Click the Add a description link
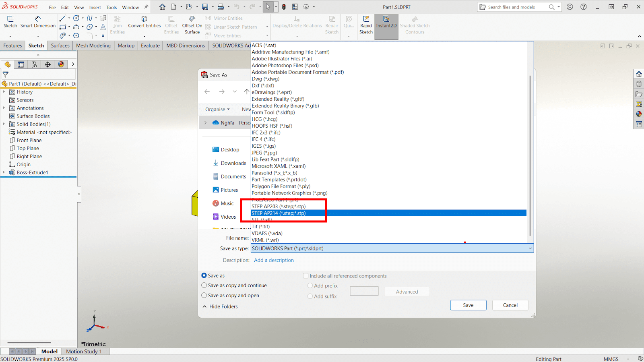The image size is (644, 362). 274,260
